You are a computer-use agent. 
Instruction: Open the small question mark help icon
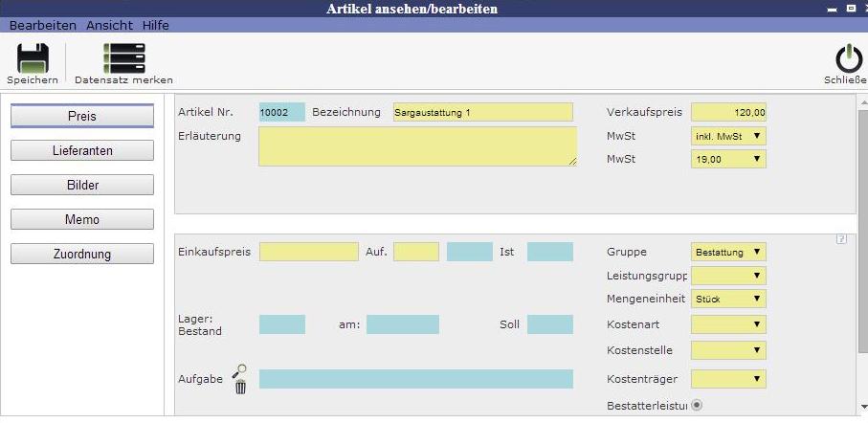tap(841, 239)
